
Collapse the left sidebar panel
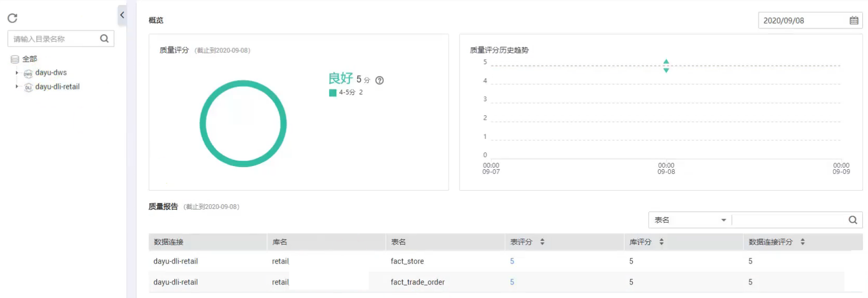[122, 15]
